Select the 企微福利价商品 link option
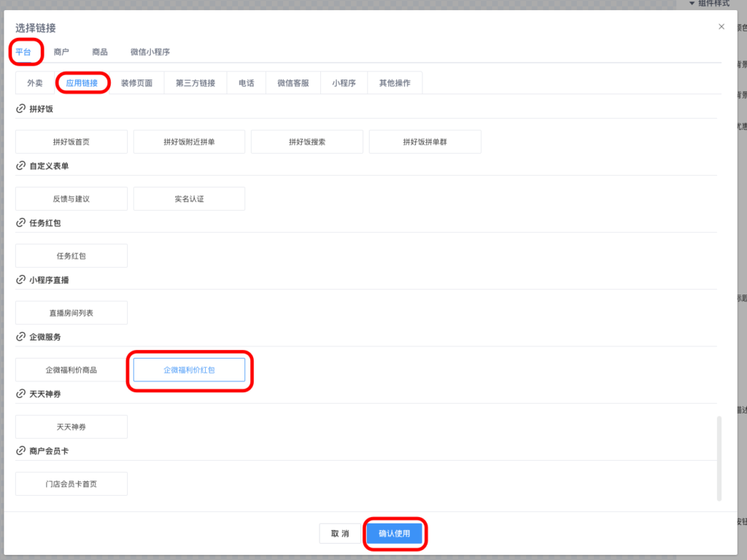Image resolution: width=747 pixels, height=560 pixels. click(71, 370)
